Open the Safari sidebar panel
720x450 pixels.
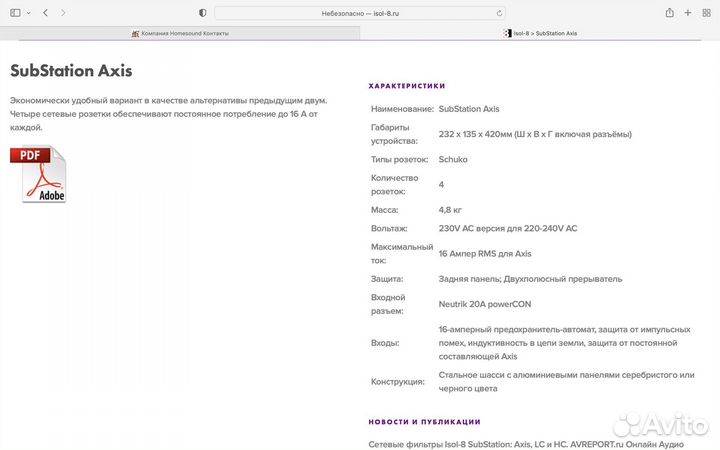pos(14,13)
